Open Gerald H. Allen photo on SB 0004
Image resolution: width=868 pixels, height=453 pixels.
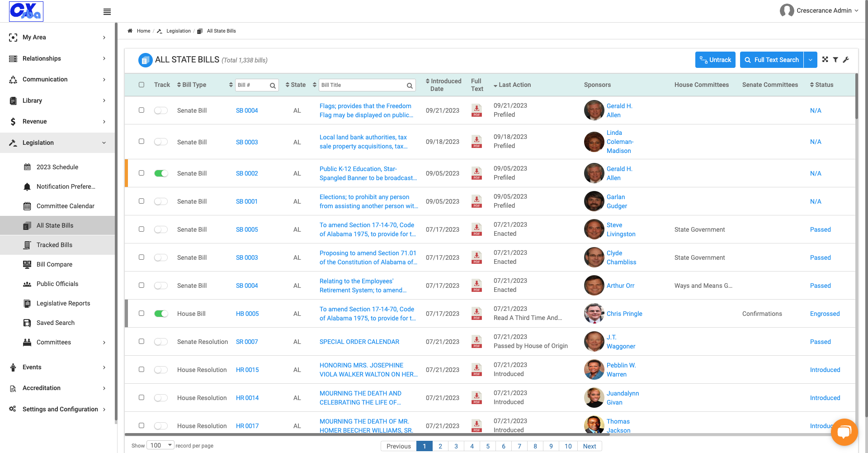click(594, 110)
